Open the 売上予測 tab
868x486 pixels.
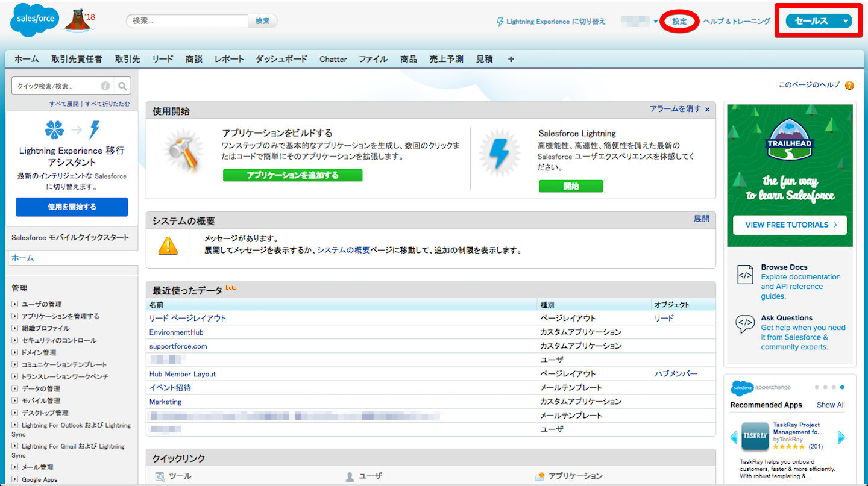446,59
